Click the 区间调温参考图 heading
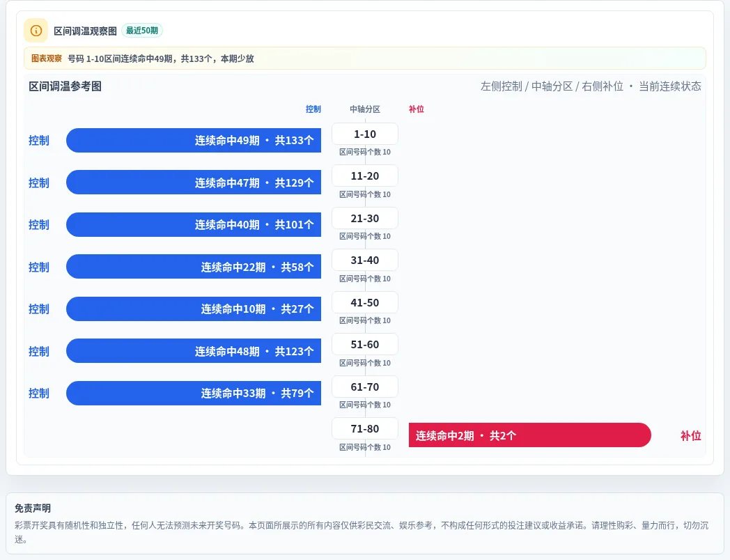This screenshot has height=560, width=730. click(x=65, y=86)
